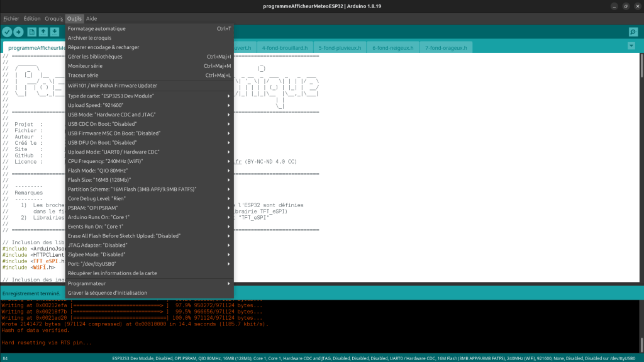Open Traceur série entry
Image resolution: width=644 pixels, height=362 pixels.
pos(150,76)
